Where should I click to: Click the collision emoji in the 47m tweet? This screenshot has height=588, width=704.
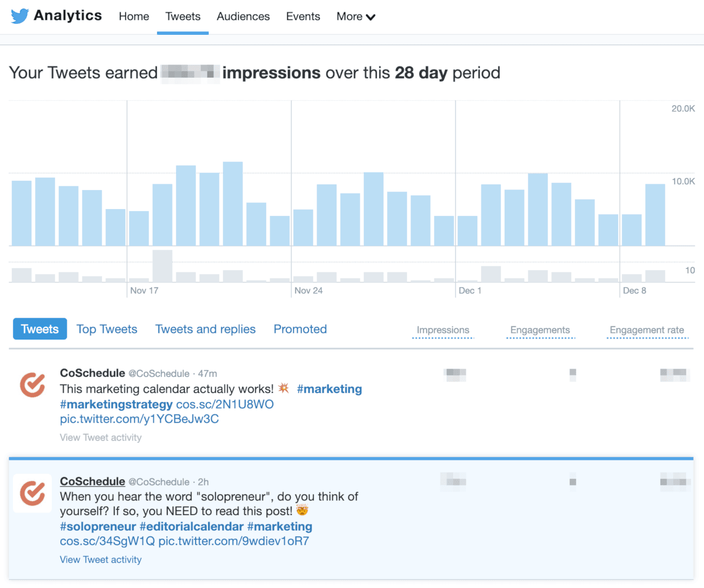point(284,388)
